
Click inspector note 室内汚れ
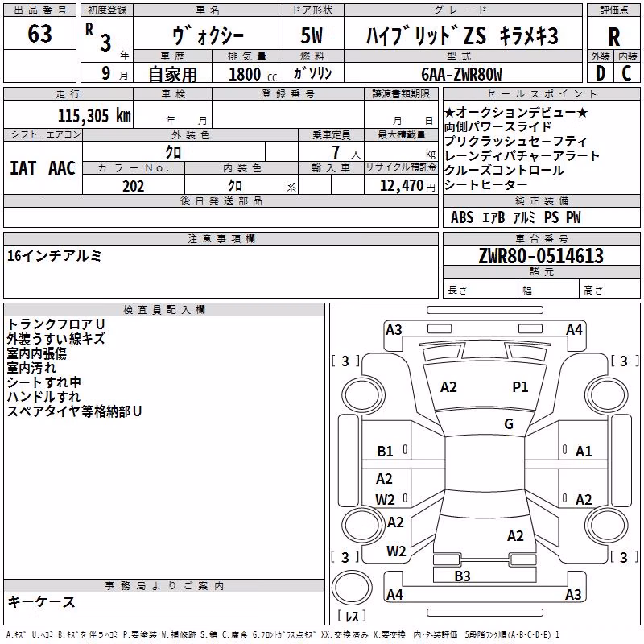(31, 368)
